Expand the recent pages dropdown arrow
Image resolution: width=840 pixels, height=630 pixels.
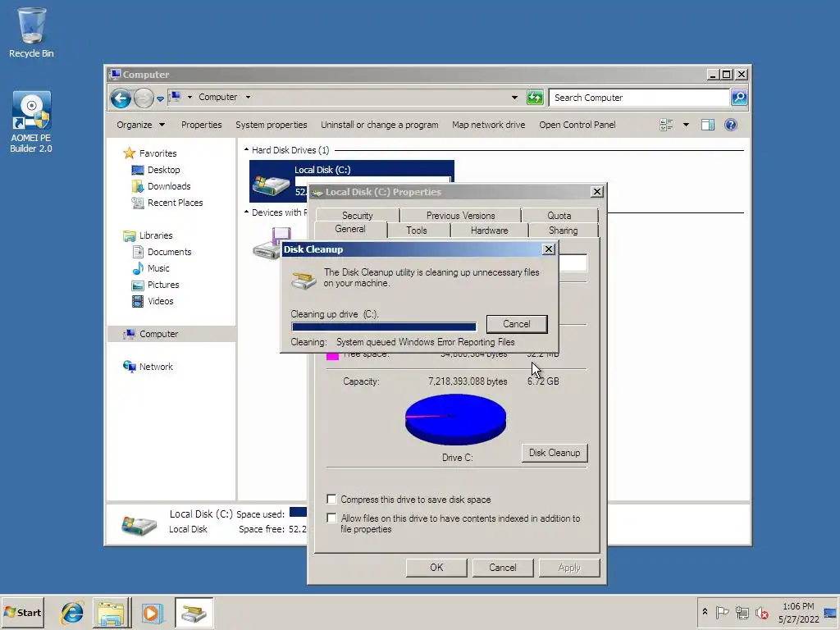click(160, 98)
